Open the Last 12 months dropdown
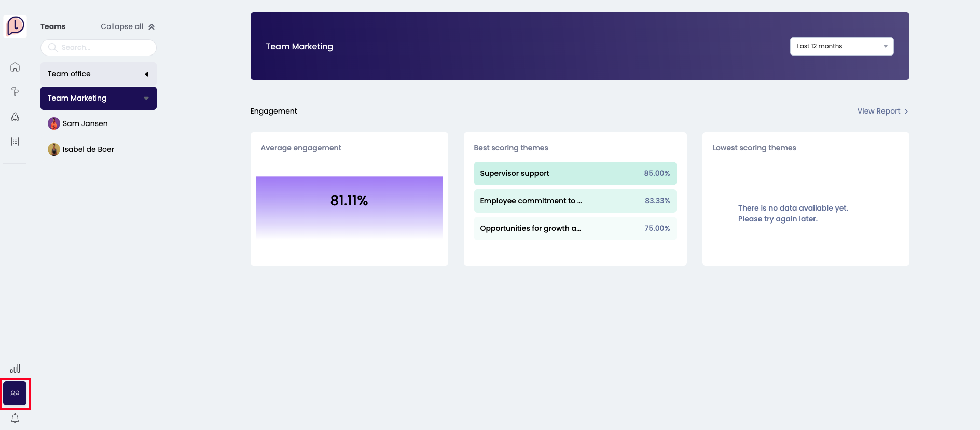Image resolution: width=980 pixels, height=430 pixels. tap(841, 46)
